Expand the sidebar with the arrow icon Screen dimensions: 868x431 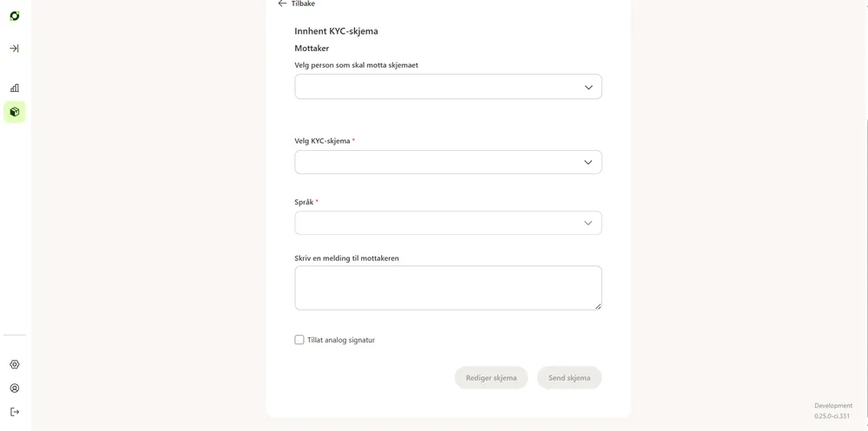(15, 49)
